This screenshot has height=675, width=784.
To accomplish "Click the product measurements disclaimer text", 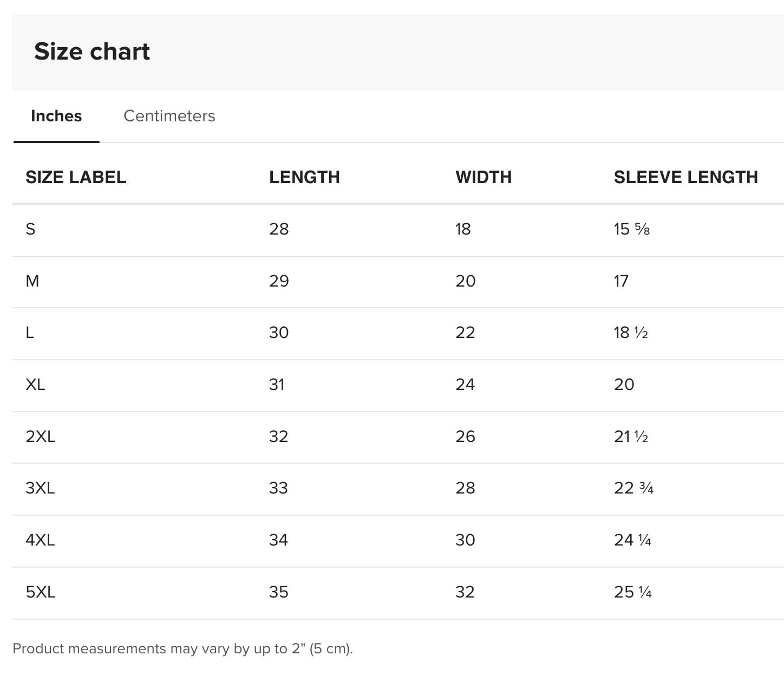I will click(182, 648).
